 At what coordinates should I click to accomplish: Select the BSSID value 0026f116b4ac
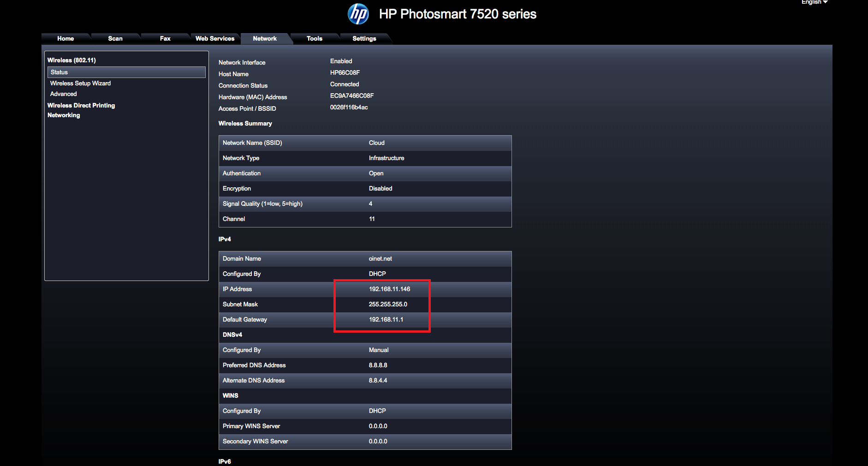click(x=349, y=108)
